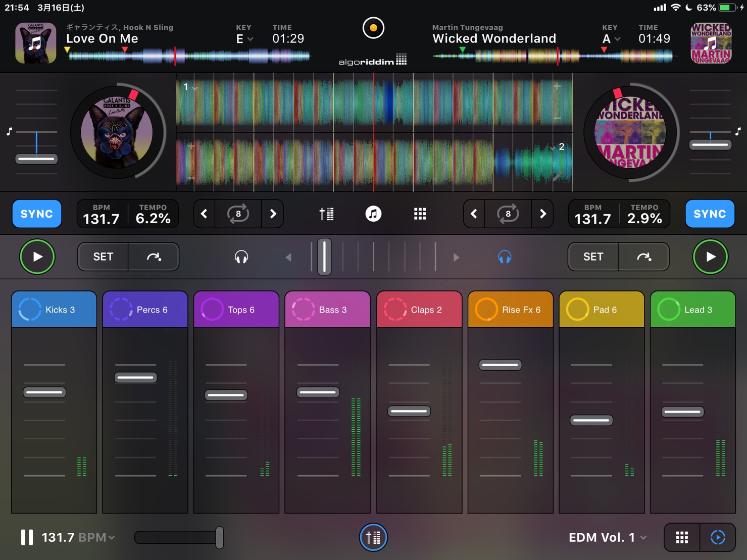
Task: Select the Rise Fx 6 channel header
Action: click(510, 309)
